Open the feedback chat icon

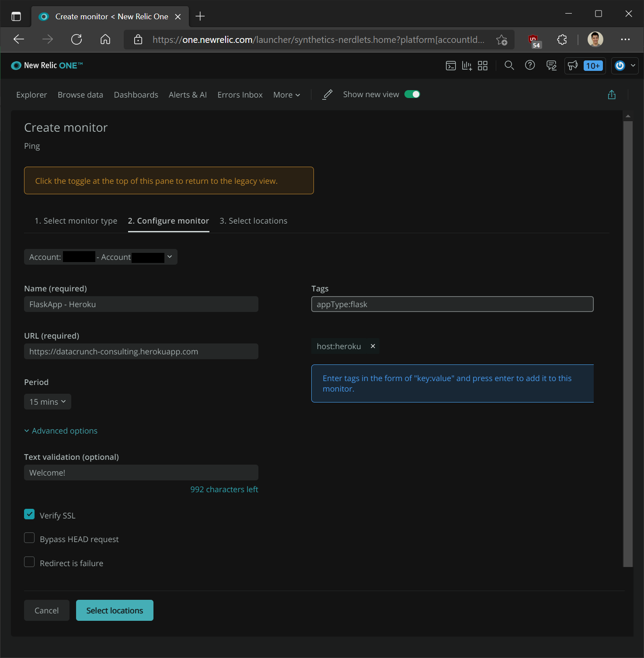tap(552, 66)
